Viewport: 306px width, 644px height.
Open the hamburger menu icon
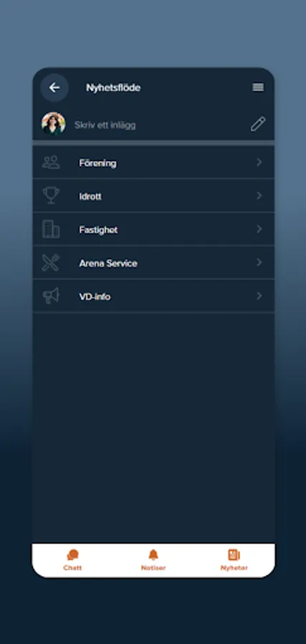(258, 87)
